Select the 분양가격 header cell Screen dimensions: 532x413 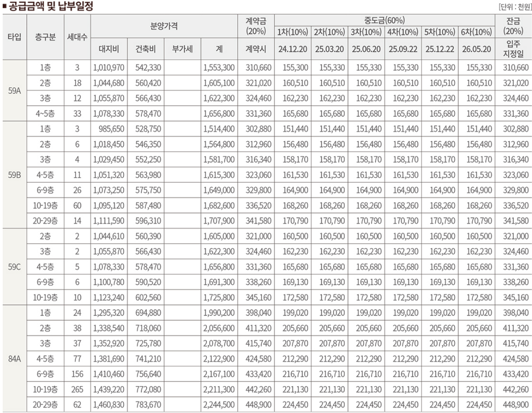[163, 25]
